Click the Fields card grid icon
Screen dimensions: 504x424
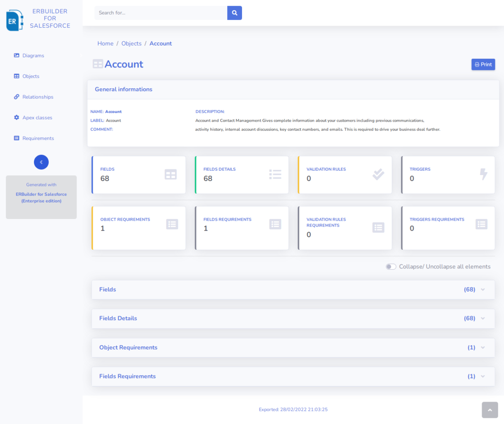(170, 174)
